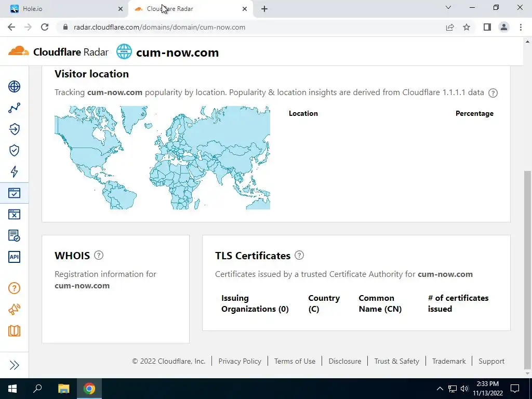Click the Common Name (CN) header

[x=380, y=303]
